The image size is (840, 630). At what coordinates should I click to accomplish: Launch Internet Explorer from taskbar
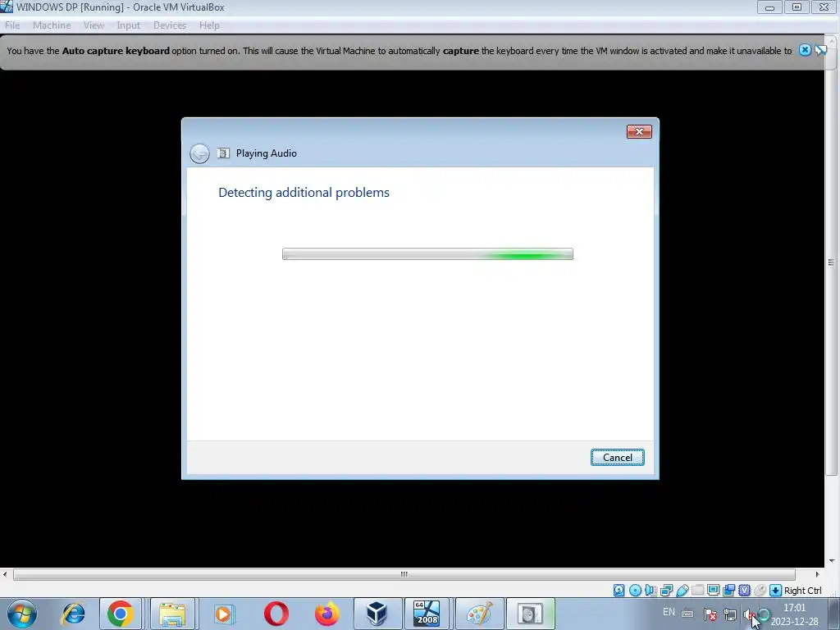pos(73,614)
